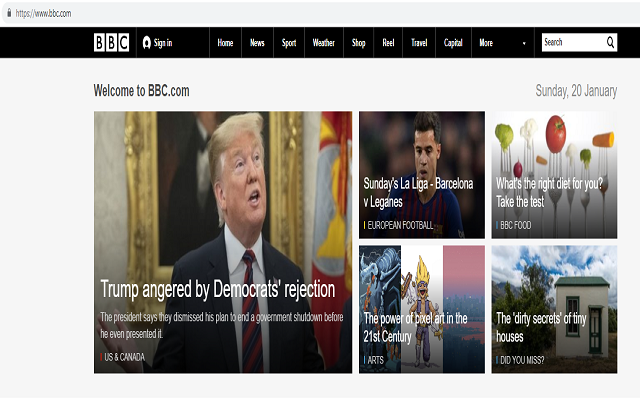Click the padlock icon in address bar
The width and height of the screenshot is (640, 400).
coord(9,13)
